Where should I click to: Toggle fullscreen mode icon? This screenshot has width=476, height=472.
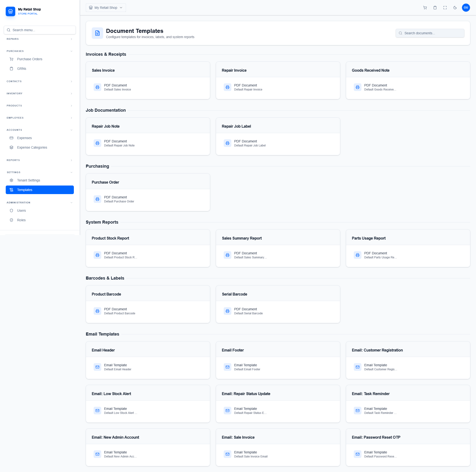(445, 8)
